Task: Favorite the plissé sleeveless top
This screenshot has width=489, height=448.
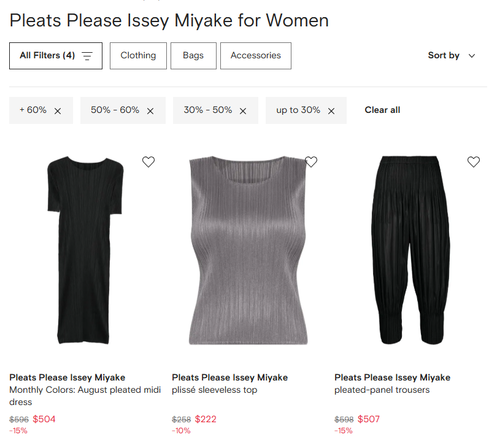Action: 311,162
